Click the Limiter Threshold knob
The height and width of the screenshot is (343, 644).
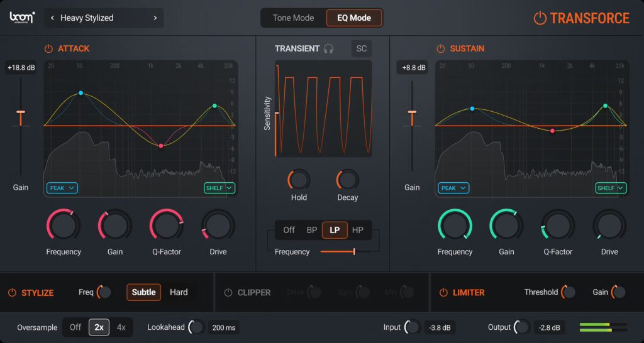569,292
